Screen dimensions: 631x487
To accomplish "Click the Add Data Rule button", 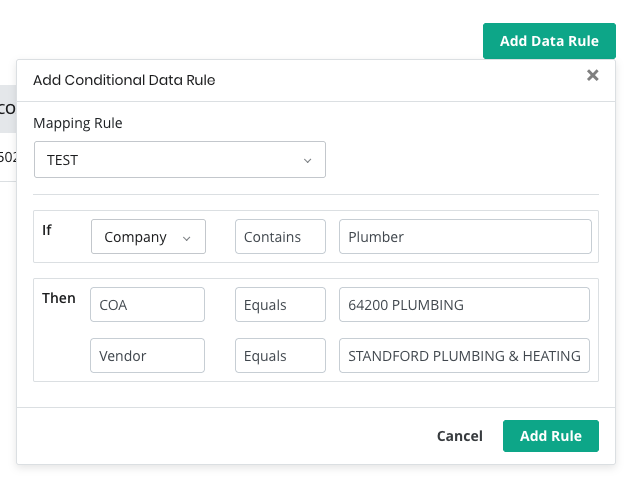I will (549, 41).
